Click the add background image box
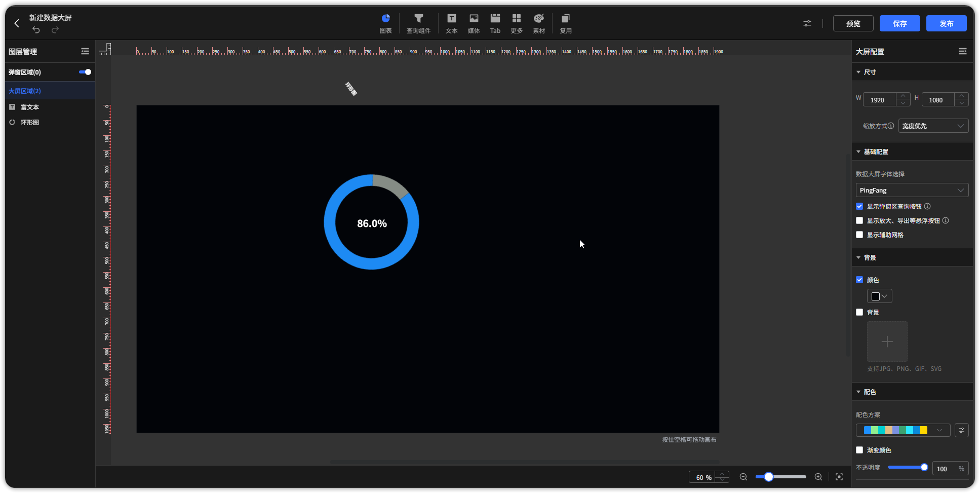 pyautogui.click(x=887, y=342)
